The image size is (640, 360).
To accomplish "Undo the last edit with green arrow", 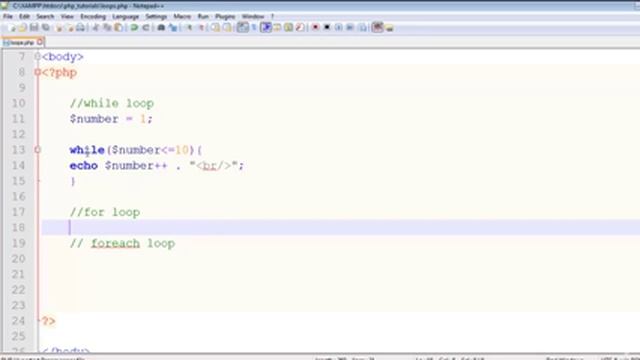I will pyautogui.click(x=134, y=28).
